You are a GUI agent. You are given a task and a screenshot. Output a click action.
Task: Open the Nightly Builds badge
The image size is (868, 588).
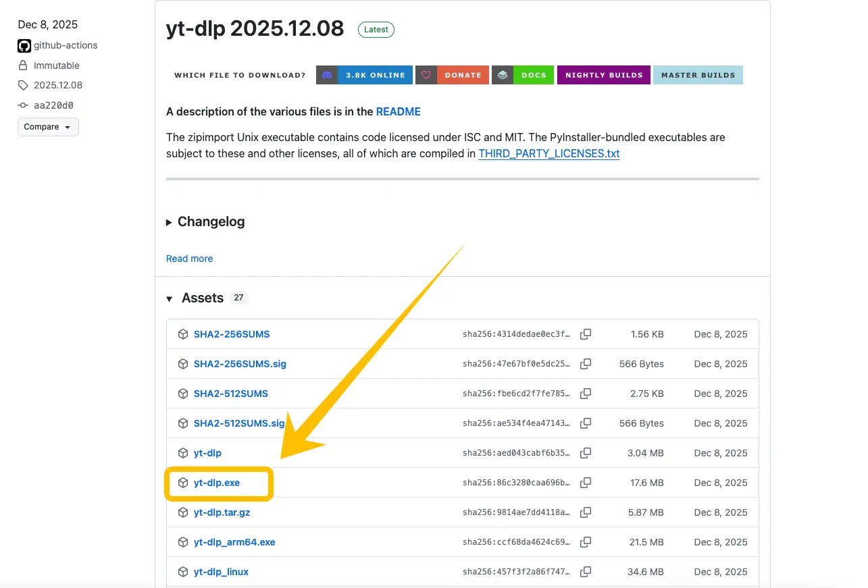603,75
